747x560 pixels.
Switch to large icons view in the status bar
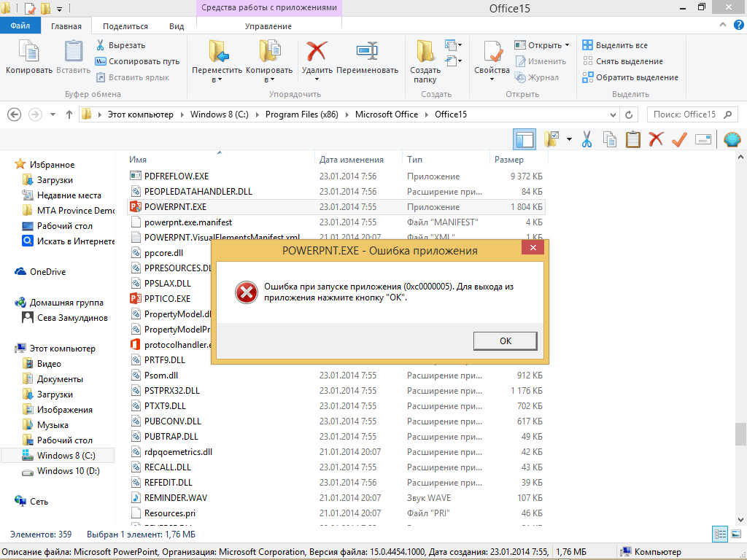pos(736,534)
